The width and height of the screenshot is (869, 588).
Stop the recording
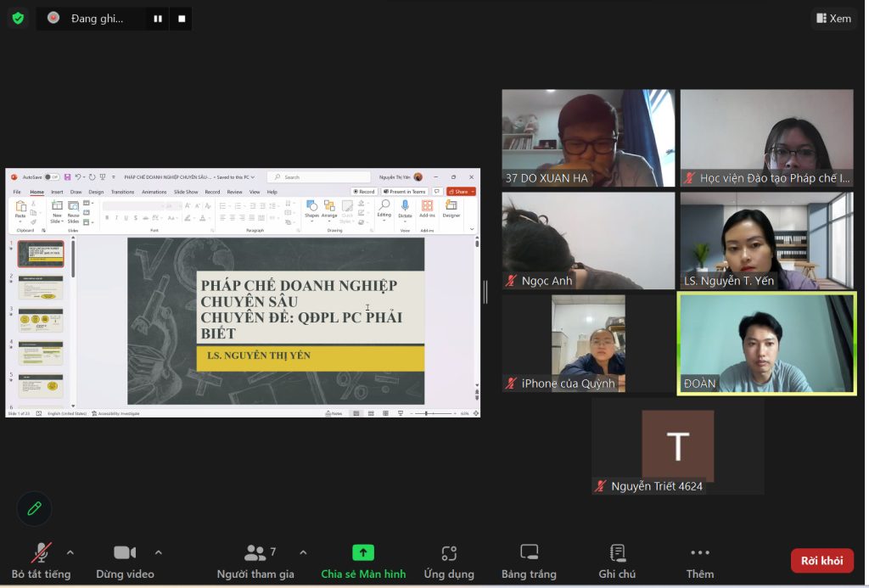181,19
